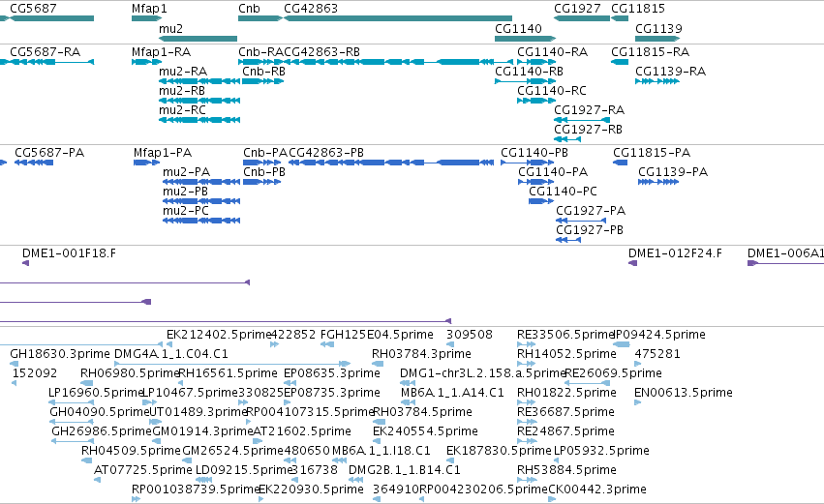Click the CG1140-PC protein label
This screenshot has width=824, height=504.
click(564, 192)
